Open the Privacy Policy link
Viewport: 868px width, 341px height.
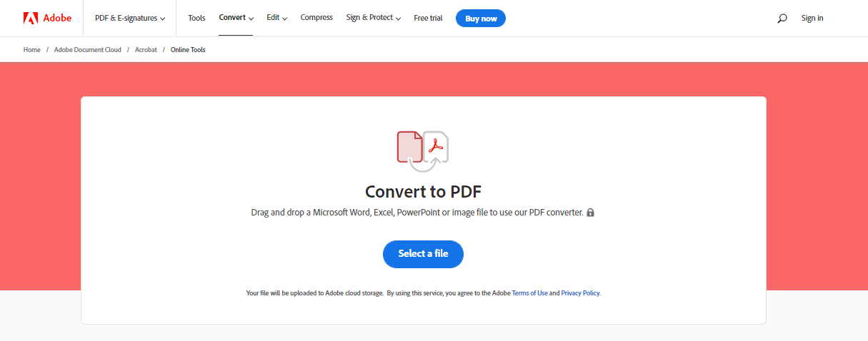(580, 293)
